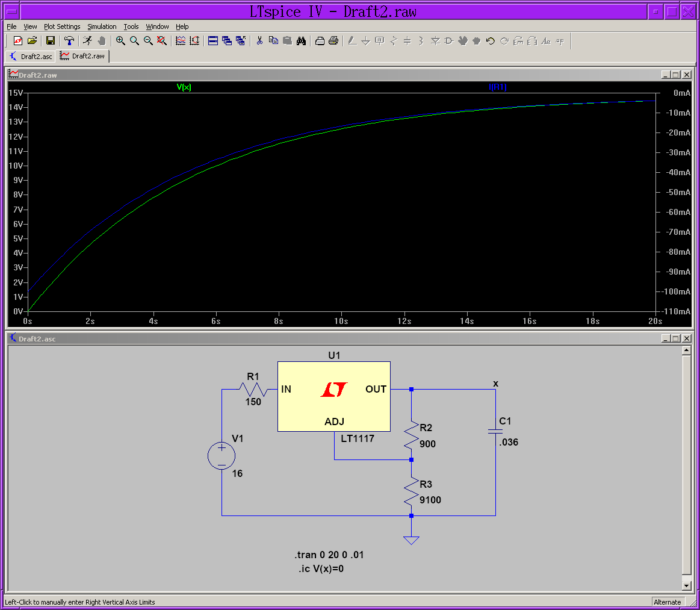
Task: Click the Zoom to Fit icon
Action: (162, 41)
